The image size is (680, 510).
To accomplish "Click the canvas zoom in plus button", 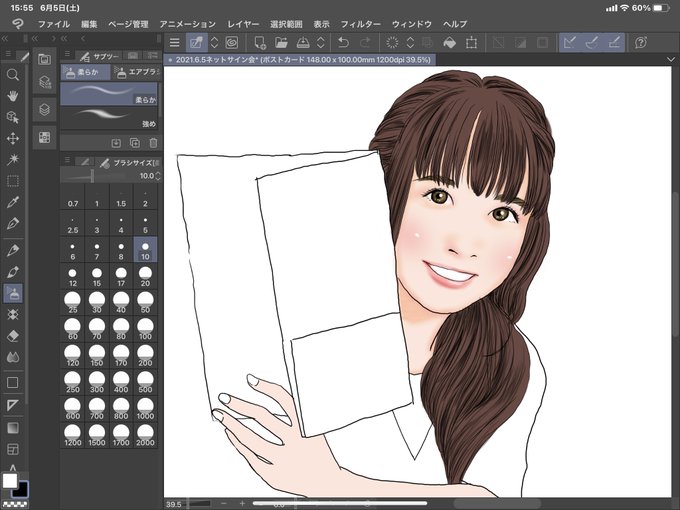I will tap(242, 503).
